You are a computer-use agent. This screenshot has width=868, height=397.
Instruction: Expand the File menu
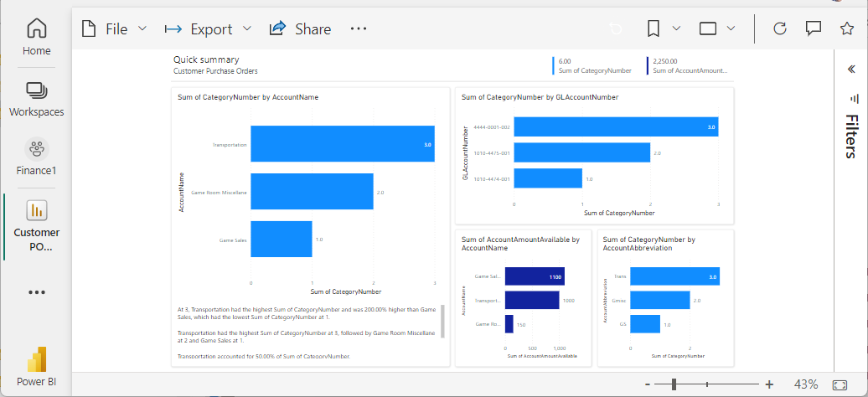click(114, 28)
